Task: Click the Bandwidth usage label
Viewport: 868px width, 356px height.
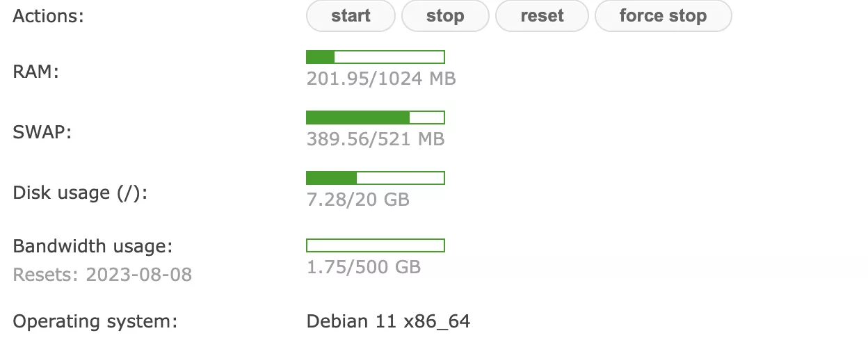Action: point(93,245)
